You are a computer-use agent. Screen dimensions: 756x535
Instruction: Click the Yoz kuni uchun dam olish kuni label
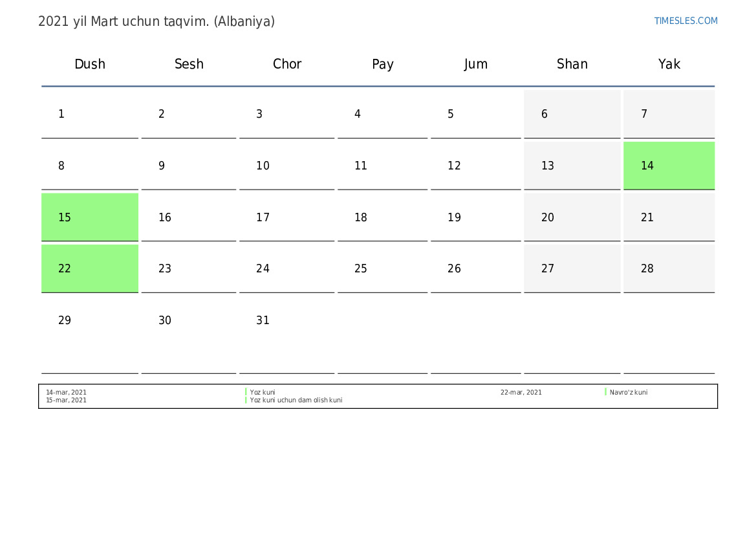(296, 400)
